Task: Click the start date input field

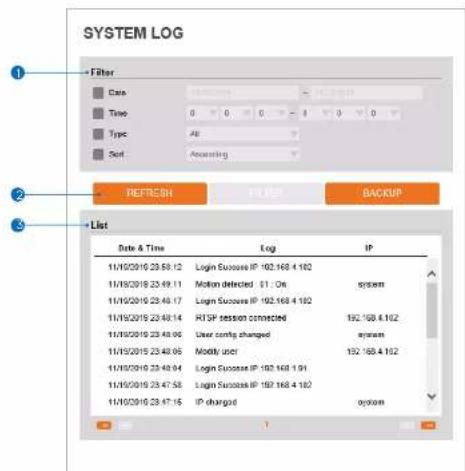Action: 242,93
